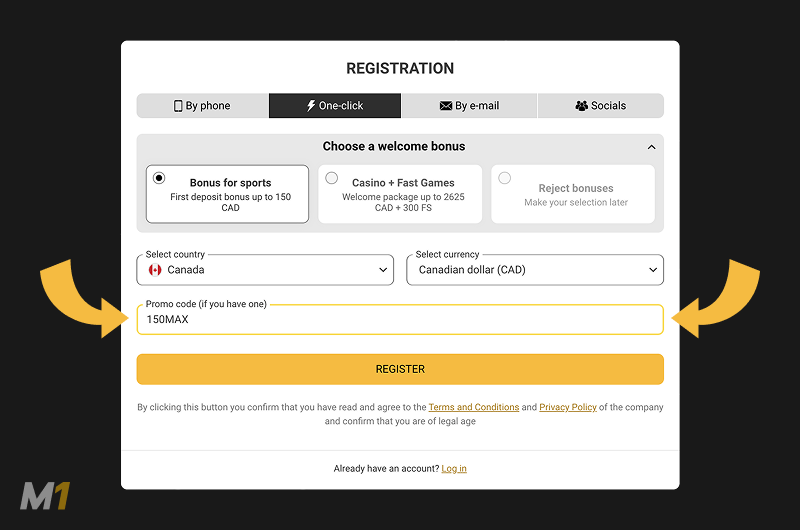
Task: Click the Log in link
Action: pos(453,469)
